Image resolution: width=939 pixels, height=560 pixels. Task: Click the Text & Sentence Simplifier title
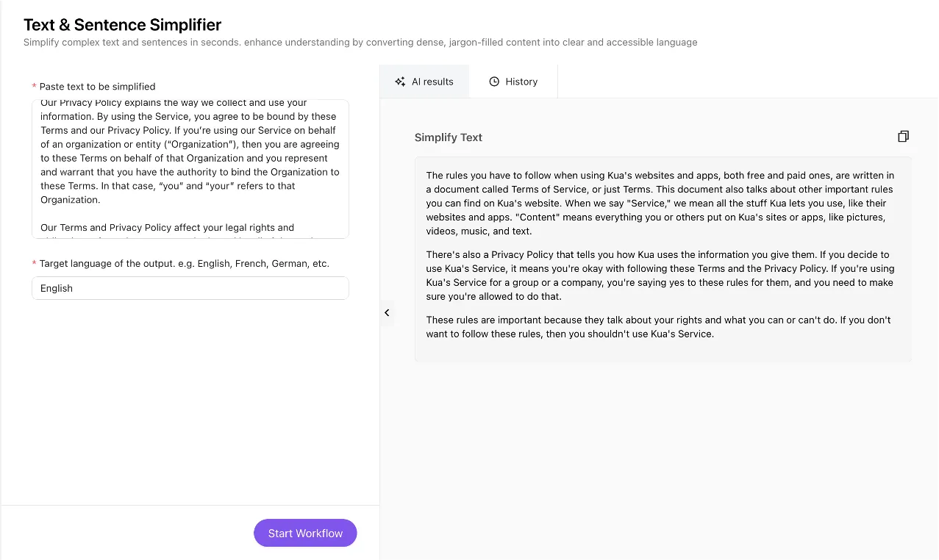pos(122,25)
